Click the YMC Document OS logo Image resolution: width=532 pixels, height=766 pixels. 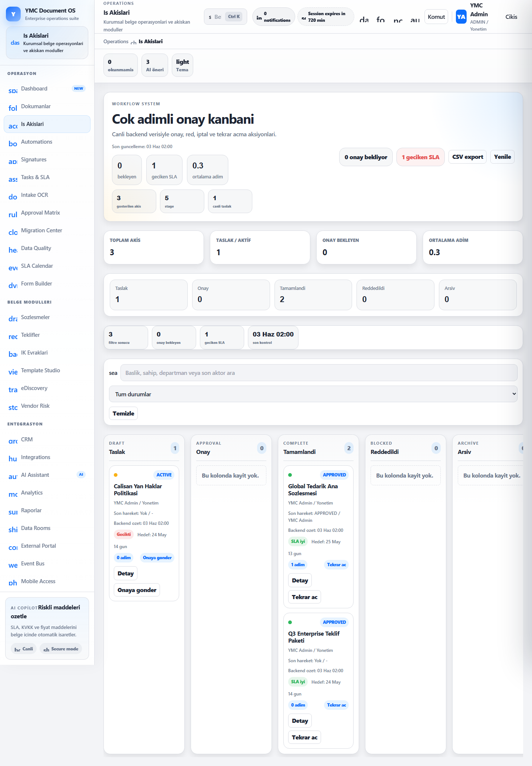click(13, 14)
